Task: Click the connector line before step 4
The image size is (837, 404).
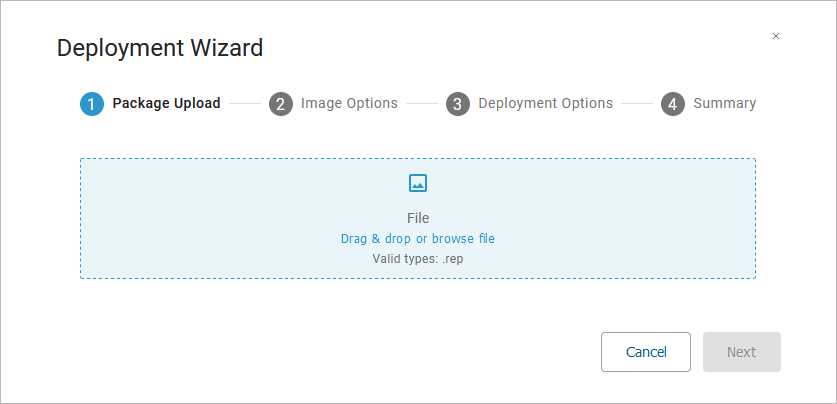Action: (637, 103)
